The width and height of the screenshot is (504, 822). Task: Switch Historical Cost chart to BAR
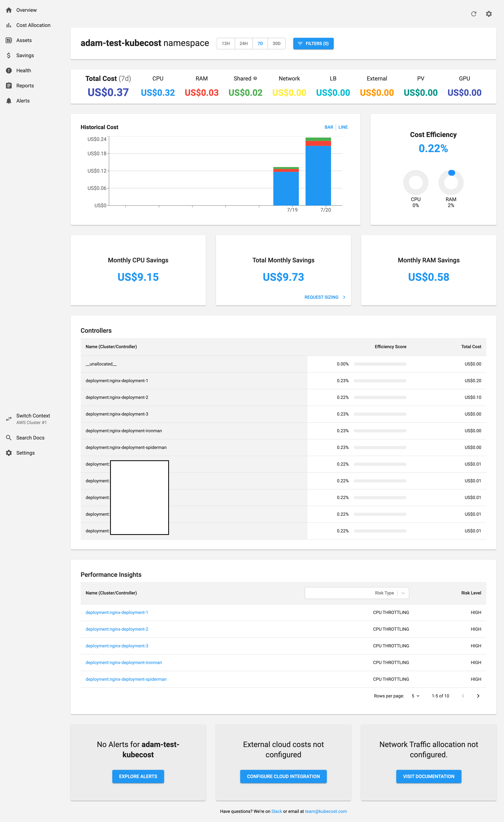(329, 127)
